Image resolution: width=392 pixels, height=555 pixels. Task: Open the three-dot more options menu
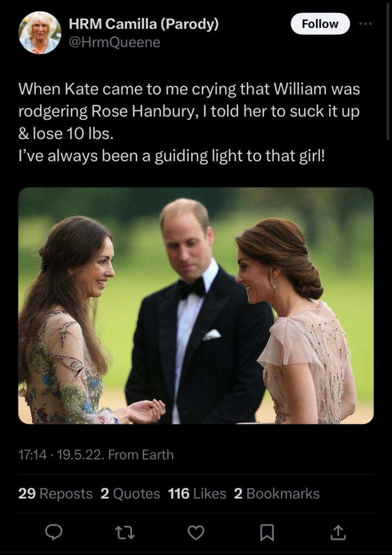pos(366,24)
